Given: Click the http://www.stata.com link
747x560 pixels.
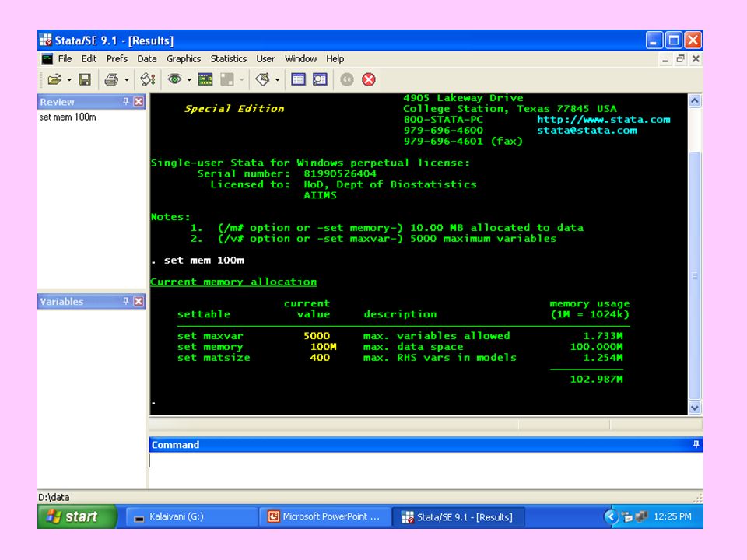Looking at the screenshot, I should pyautogui.click(x=603, y=120).
